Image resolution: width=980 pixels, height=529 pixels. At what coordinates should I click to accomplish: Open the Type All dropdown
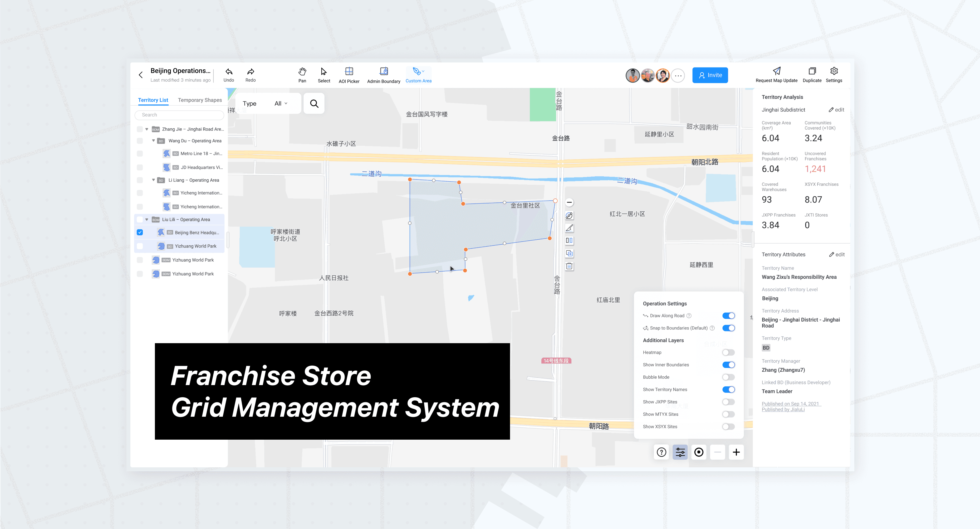[281, 104]
